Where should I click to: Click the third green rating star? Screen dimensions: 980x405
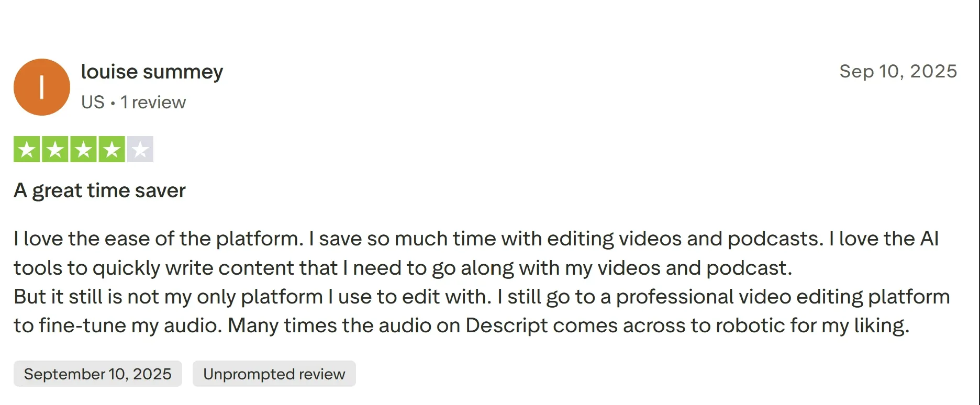coord(83,149)
